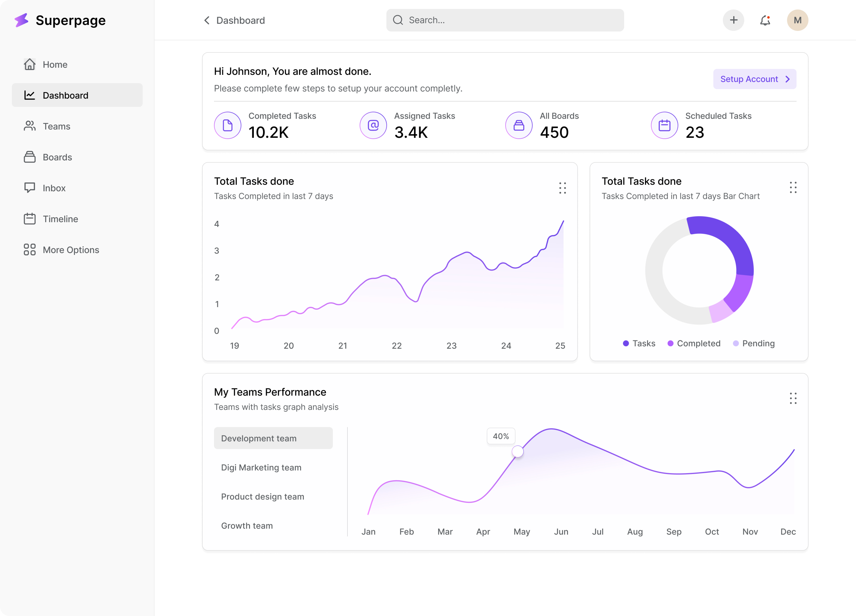Screen dimensions: 856x616
Task: Click the 40% marker handle on performance chart
Action: tap(517, 452)
